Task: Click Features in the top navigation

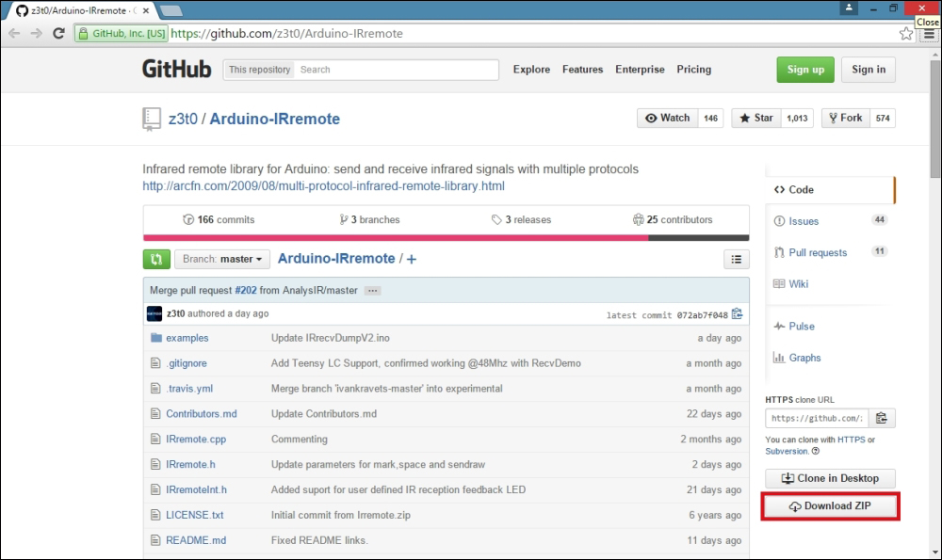Action: pyautogui.click(x=583, y=70)
